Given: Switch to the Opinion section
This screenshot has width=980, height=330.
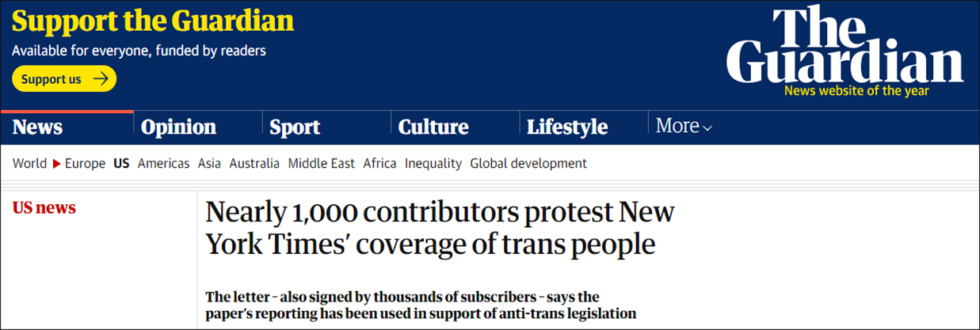Looking at the screenshot, I should [178, 127].
